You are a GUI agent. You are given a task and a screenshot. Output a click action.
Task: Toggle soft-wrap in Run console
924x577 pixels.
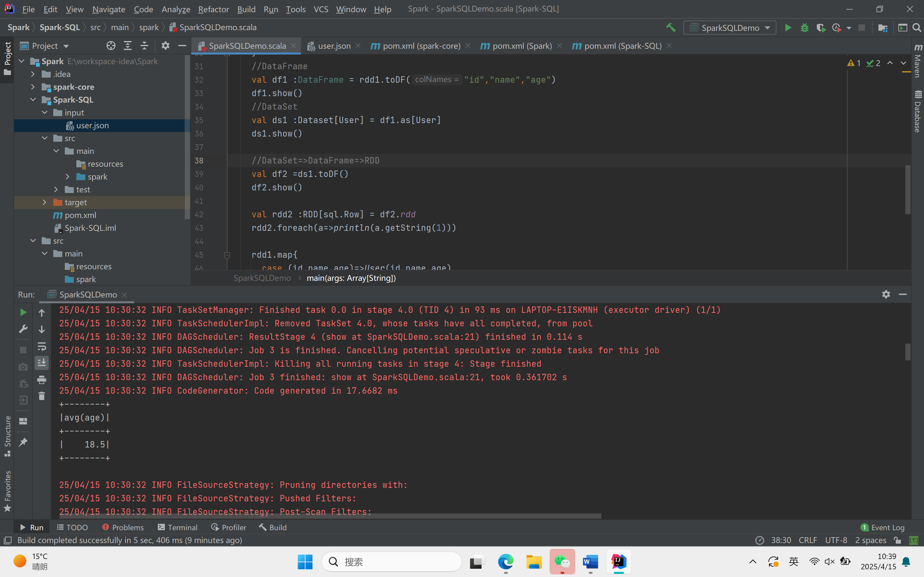(42, 347)
